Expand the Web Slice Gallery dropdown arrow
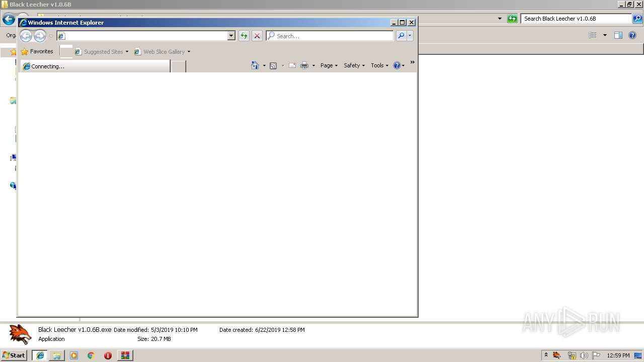The image size is (644, 362). (189, 52)
